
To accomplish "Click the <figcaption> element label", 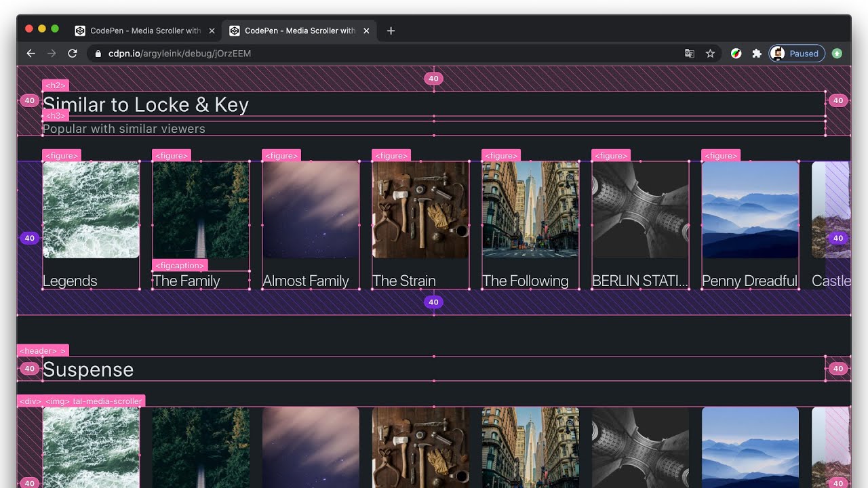I will (x=180, y=265).
